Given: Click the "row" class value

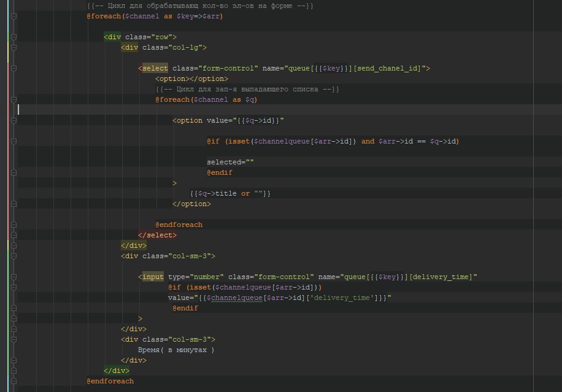Looking at the screenshot, I should [161, 37].
